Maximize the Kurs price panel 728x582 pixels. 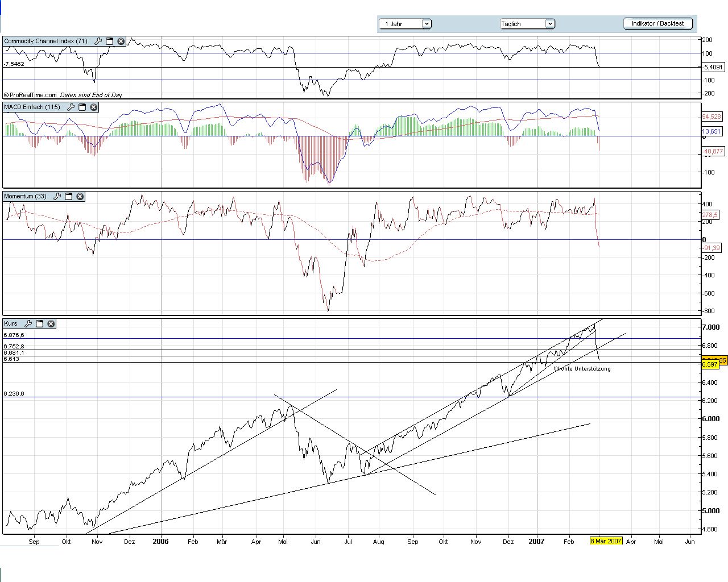click(39, 324)
